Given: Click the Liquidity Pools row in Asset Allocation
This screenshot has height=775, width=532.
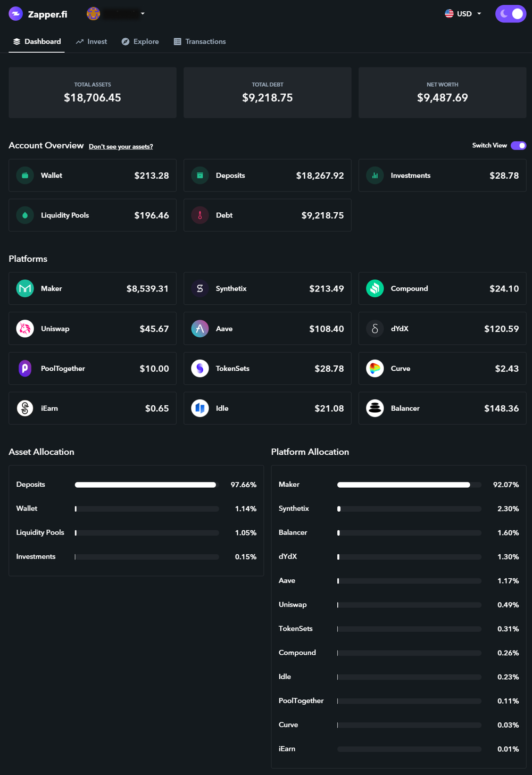Looking at the screenshot, I should click(136, 533).
